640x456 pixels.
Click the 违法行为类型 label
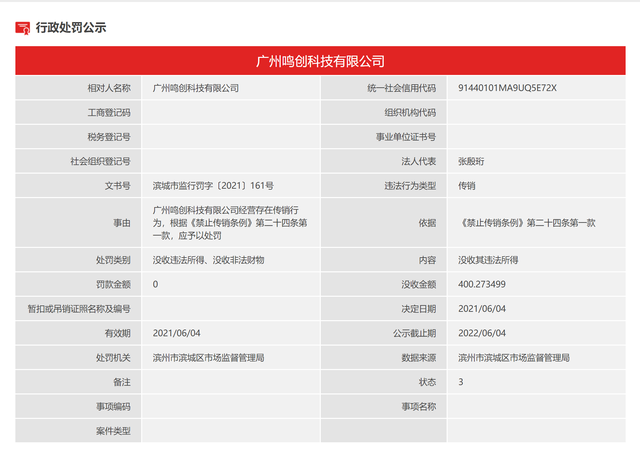(410, 186)
